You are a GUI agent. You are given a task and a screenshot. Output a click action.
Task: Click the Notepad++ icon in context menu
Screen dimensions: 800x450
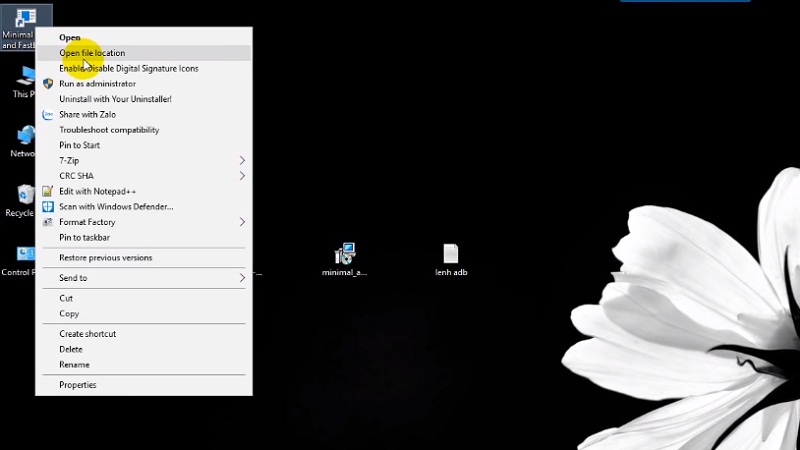[47, 191]
